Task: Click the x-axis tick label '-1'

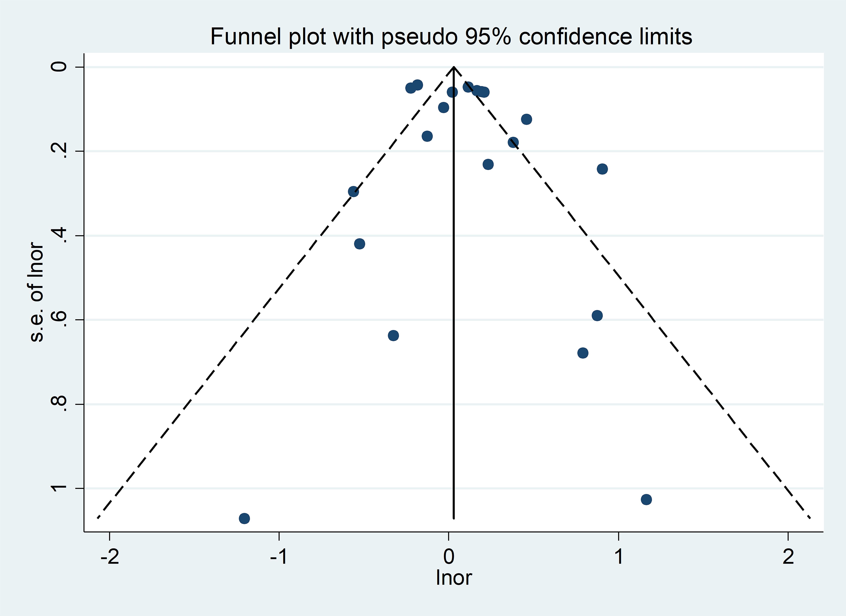Action: pyautogui.click(x=279, y=557)
